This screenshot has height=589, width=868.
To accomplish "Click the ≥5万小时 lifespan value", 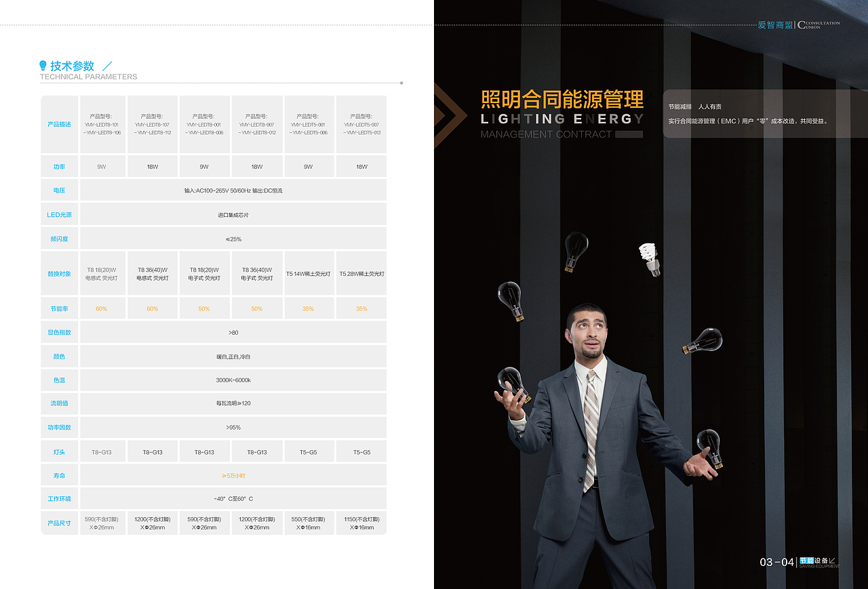I will point(233,476).
